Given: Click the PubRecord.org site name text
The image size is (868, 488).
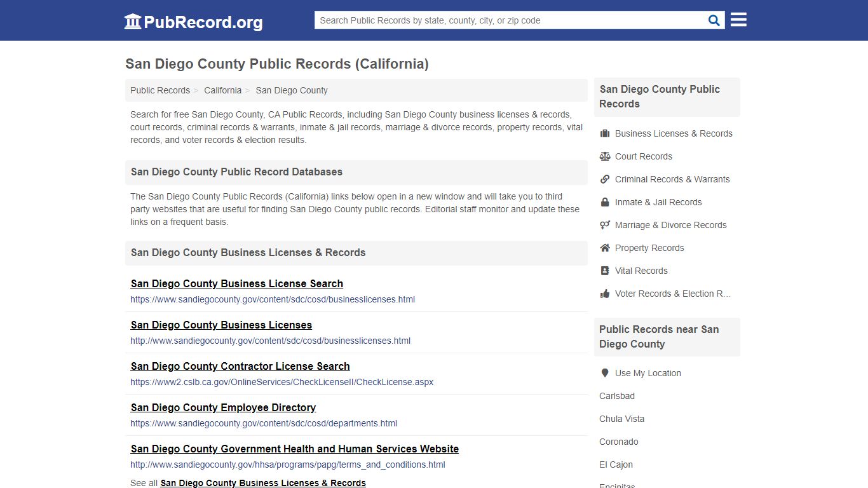Looking at the screenshot, I should (203, 22).
